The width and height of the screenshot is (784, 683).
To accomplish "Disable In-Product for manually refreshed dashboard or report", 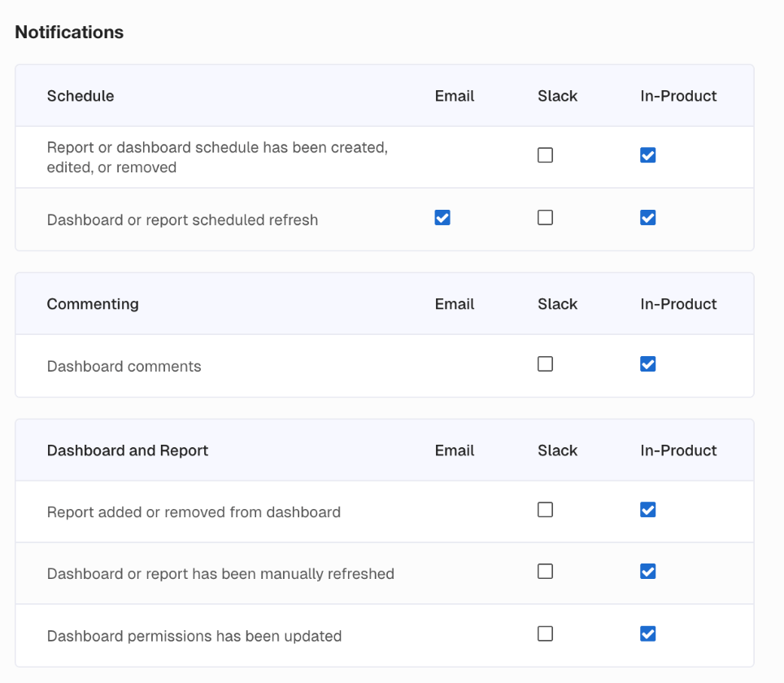I will point(647,572).
